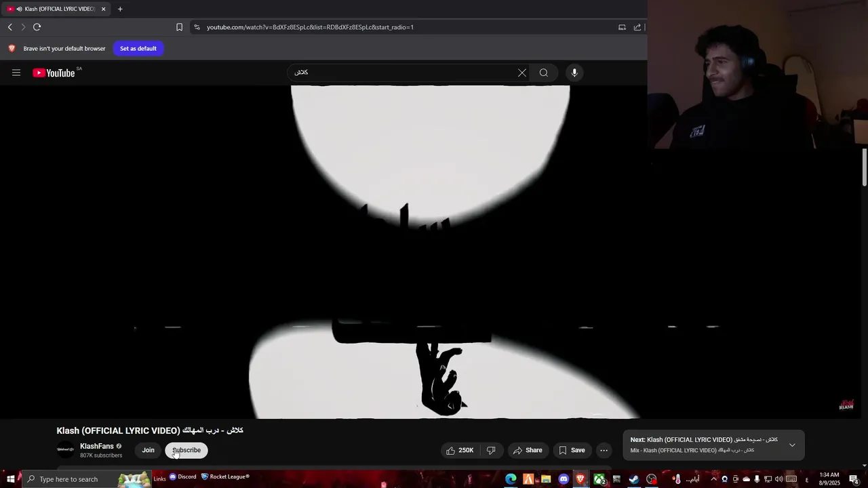Open the YouTube hamburger guide menu
Screen dimensions: 868x488
click(16, 73)
